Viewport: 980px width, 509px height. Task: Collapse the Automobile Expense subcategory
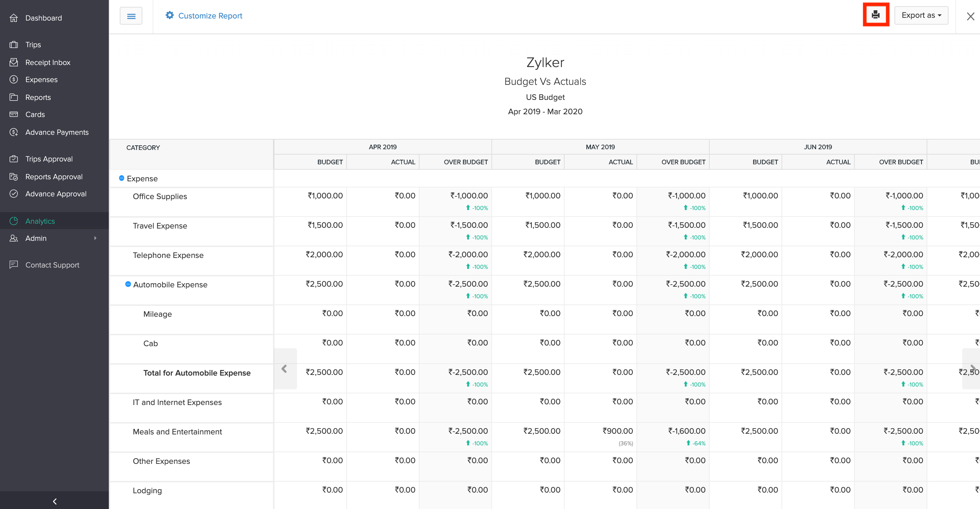128,284
